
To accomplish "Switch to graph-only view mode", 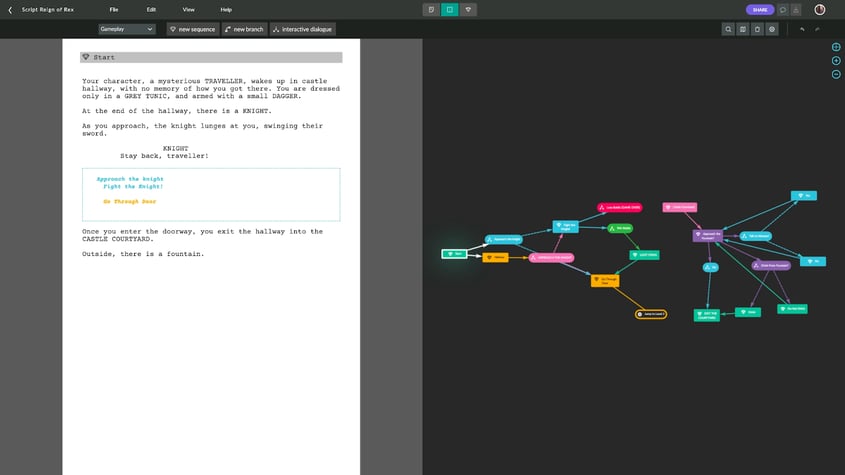I will [x=469, y=9].
